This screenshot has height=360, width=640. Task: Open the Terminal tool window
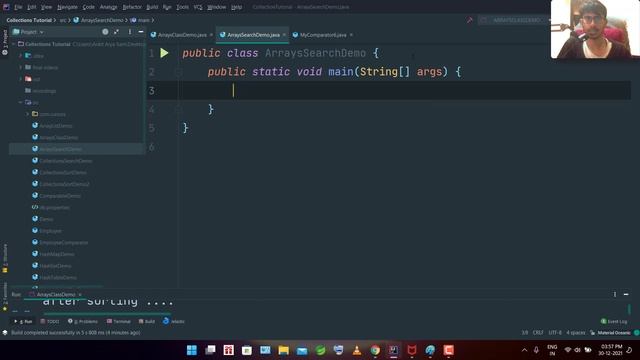[x=118, y=322]
